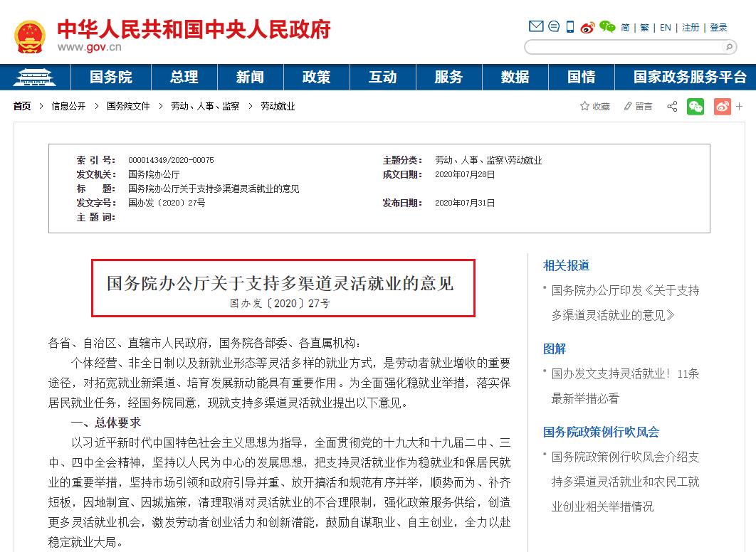Click the www.gov.cn site address text

click(89, 47)
